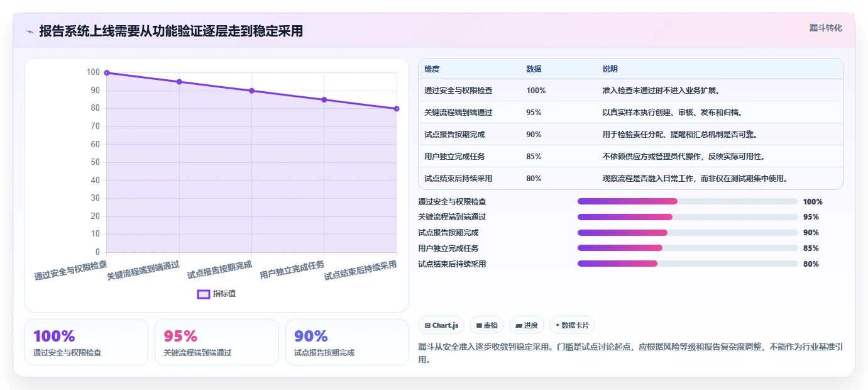Image resolution: width=868 pixels, height=390 pixels.
Task: Click footer note starting 漏斗从安全准入
Action: (630, 353)
